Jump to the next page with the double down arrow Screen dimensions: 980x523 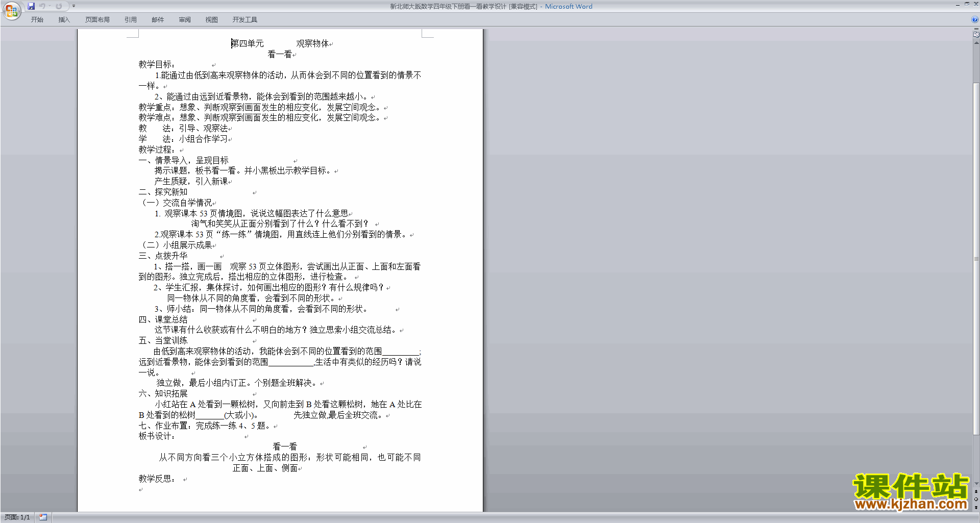(976, 508)
